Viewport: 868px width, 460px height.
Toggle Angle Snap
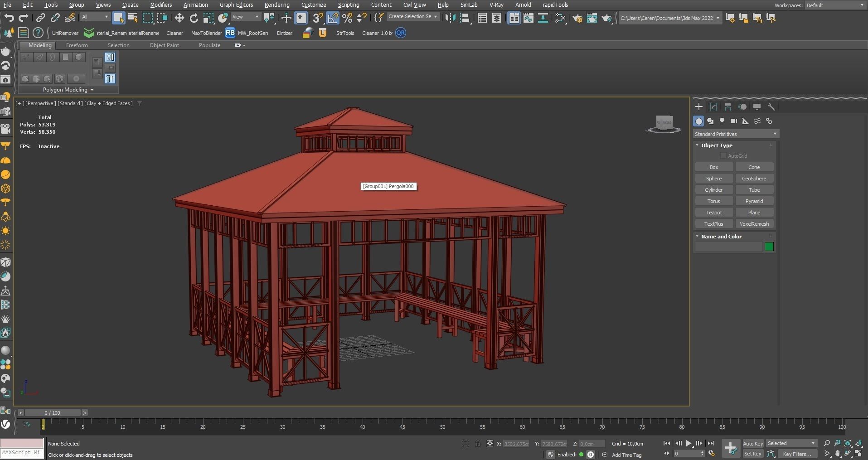point(333,18)
